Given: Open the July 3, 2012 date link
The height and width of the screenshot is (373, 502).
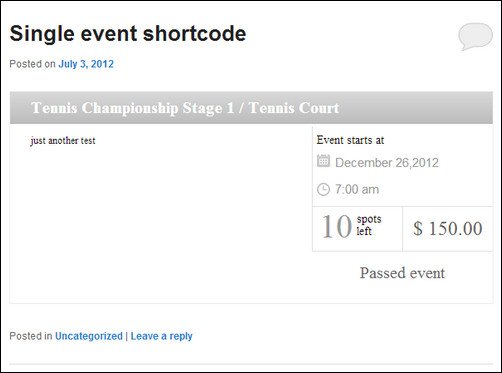Looking at the screenshot, I should point(86,64).
